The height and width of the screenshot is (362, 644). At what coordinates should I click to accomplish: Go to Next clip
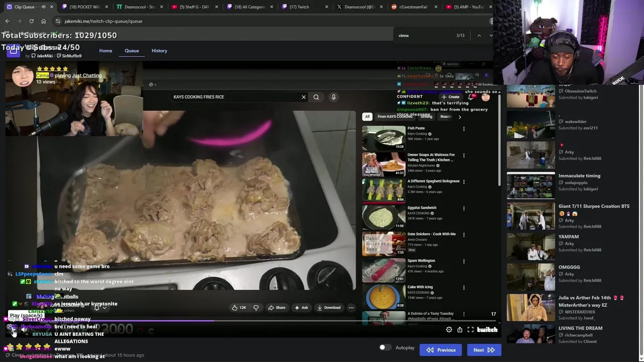click(x=484, y=350)
